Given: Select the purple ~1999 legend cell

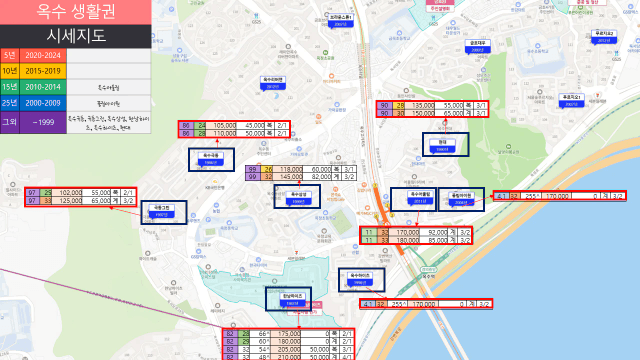Looking at the screenshot, I should click(x=43, y=122).
